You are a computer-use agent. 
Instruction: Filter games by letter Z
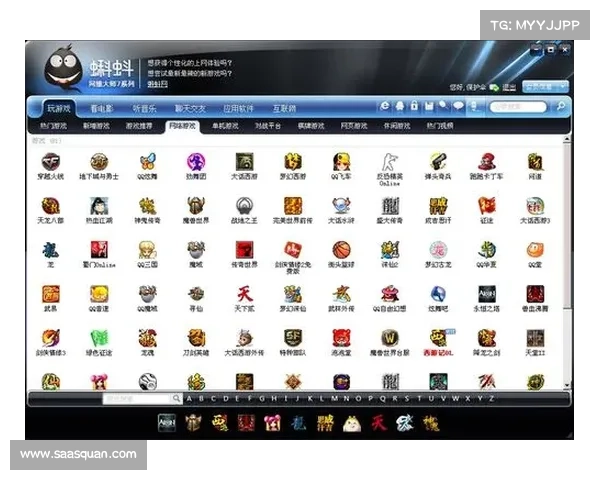(x=492, y=398)
